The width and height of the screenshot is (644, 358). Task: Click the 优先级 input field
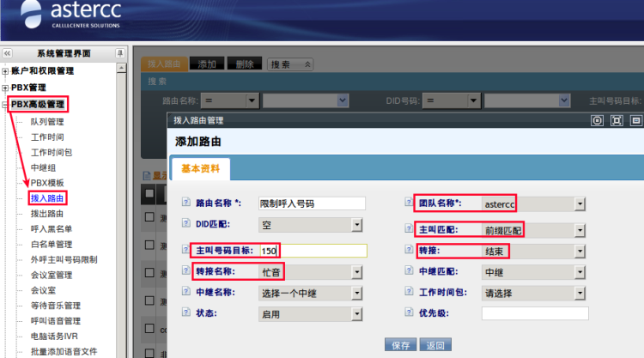pyautogui.click(x=535, y=313)
